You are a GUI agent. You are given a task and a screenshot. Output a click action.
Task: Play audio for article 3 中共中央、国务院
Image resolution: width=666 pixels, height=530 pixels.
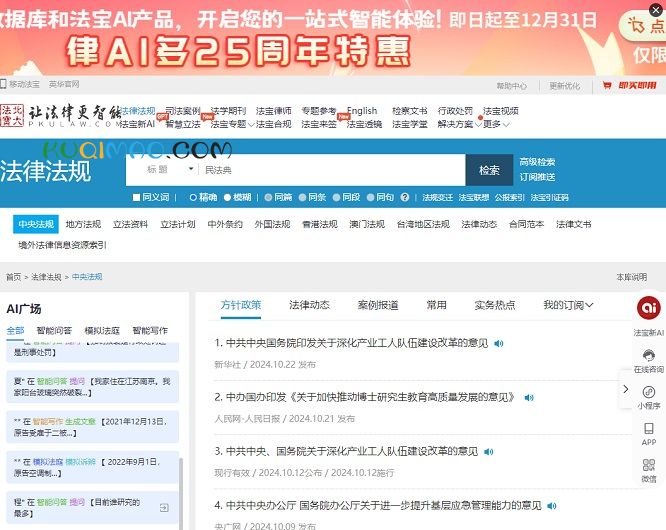point(489,452)
